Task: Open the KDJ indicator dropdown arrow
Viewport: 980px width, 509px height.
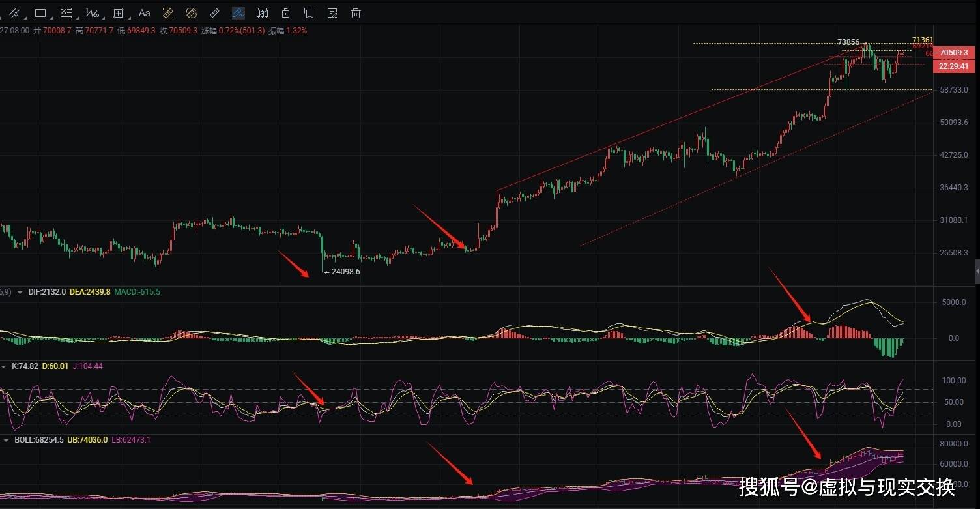Action: click(4, 366)
